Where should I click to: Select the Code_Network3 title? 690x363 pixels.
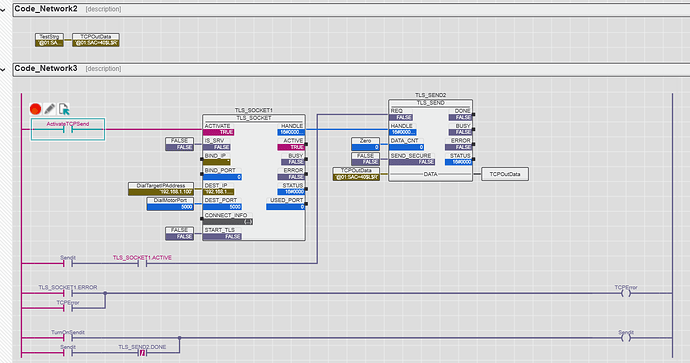(x=46, y=68)
